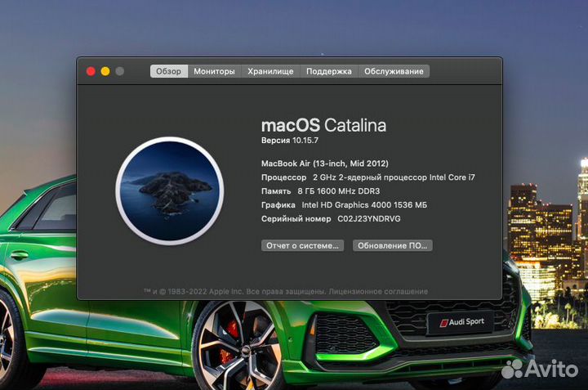Switch to the Мониторы tab
The width and height of the screenshot is (588, 390).
click(x=214, y=71)
